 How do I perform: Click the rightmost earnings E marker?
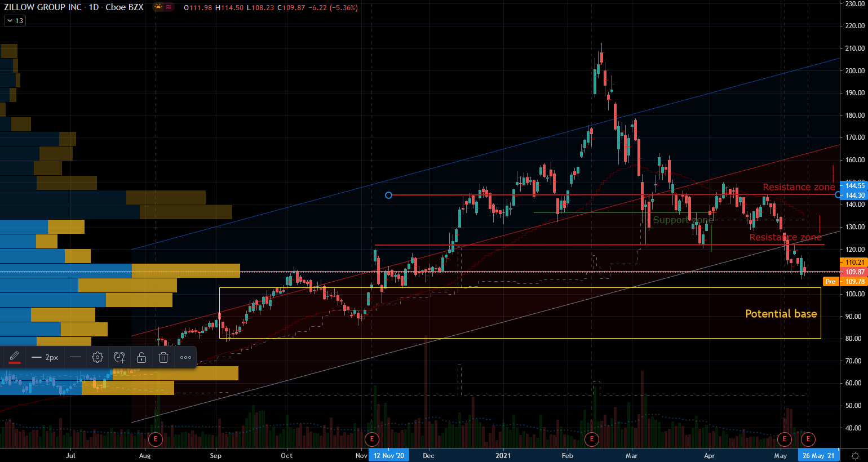[808, 439]
